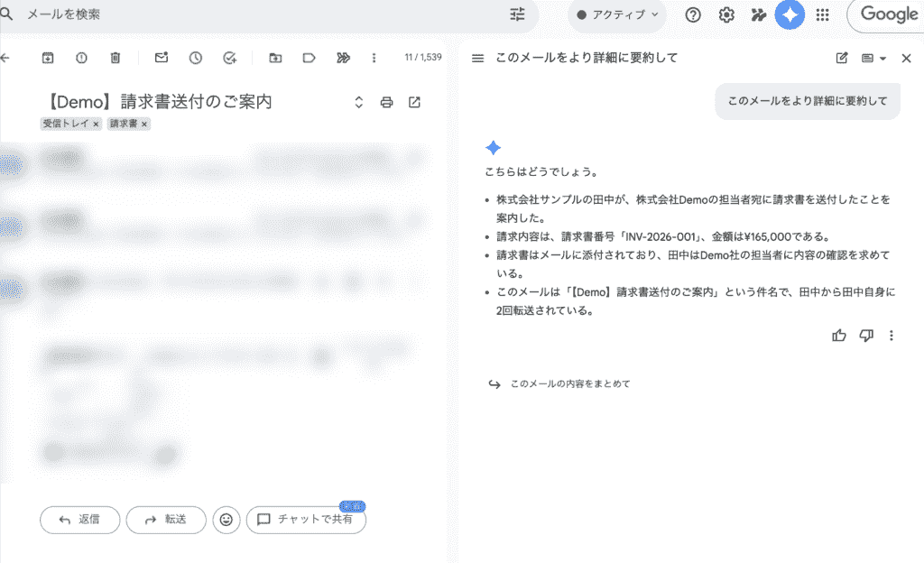Remove the 請求書 label

pyautogui.click(x=144, y=125)
